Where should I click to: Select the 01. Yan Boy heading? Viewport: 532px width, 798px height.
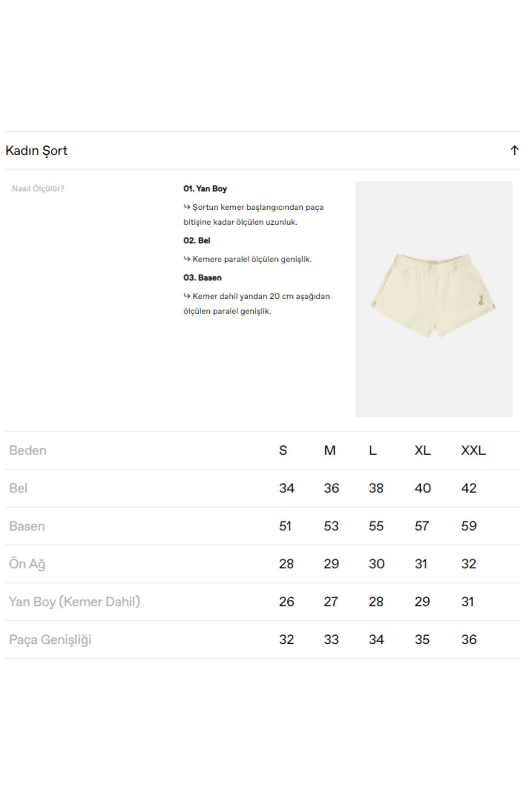pyautogui.click(x=205, y=188)
